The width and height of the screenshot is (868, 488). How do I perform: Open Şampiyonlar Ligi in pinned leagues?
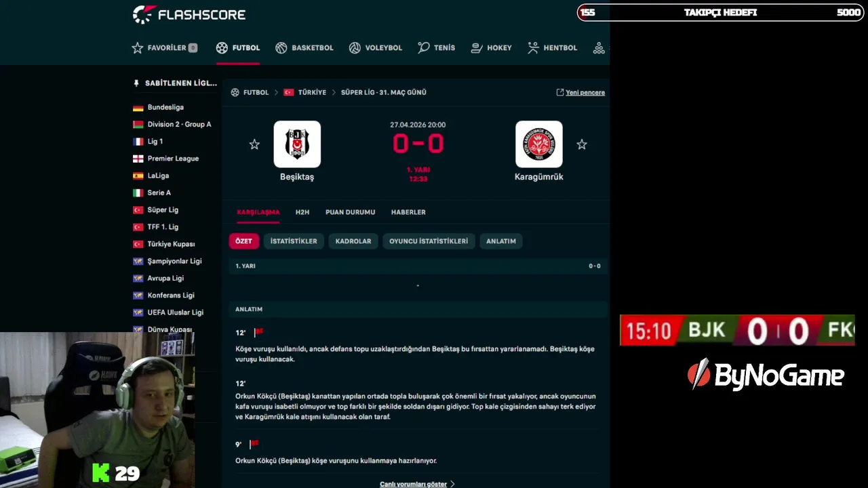pyautogui.click(x=174, y=261)
